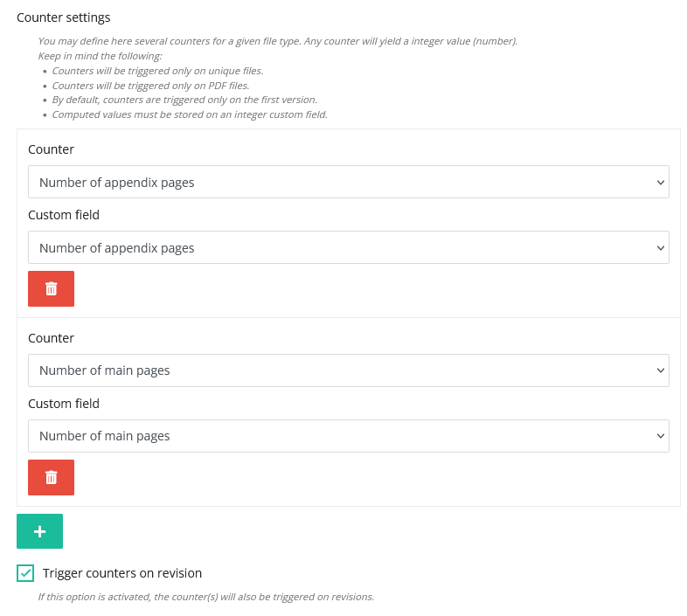Screen dimensions: 687x616
Task: Click the first 'Custom field' label
Action: pyautogui.click(x=64, y=215)
